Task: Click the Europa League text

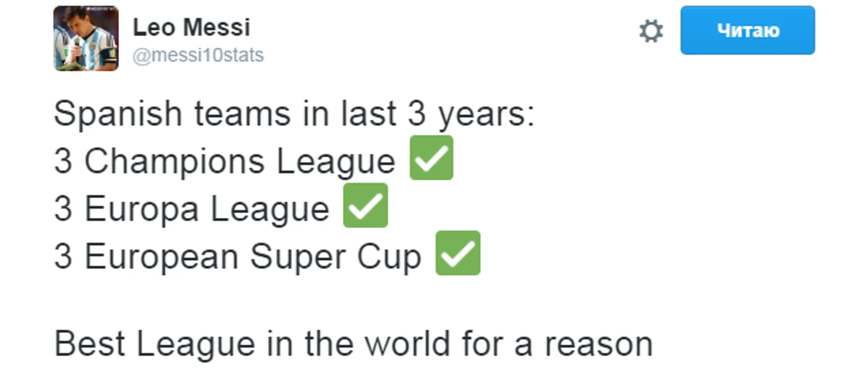Action: tap(207, 209)
